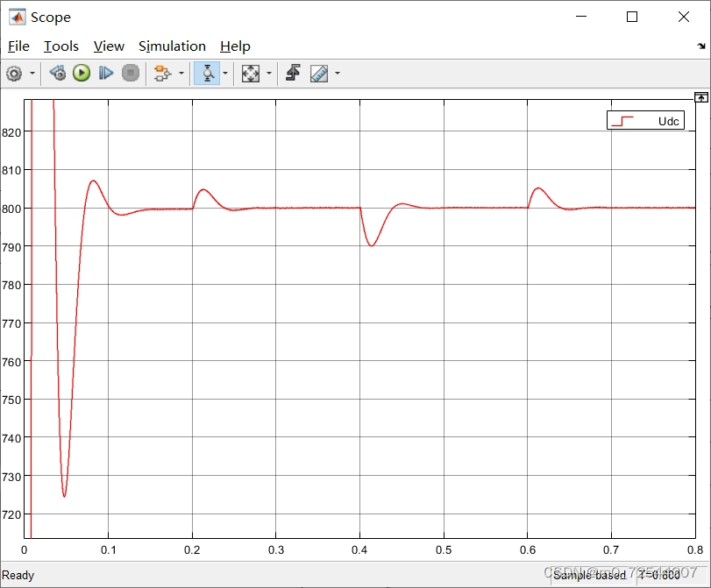Click the 0.4 x-axis tick label
This screenshot has height=588, width=711.
(x=359, y=550)
